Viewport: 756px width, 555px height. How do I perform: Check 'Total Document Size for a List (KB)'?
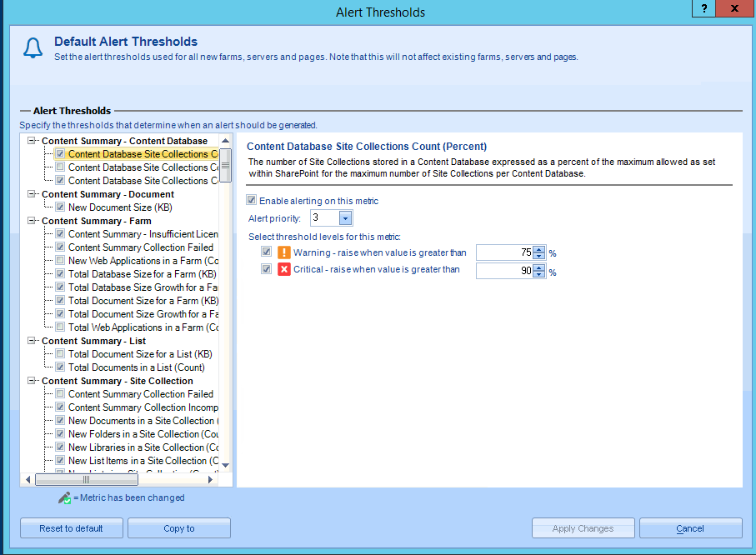tap(59, 353)
